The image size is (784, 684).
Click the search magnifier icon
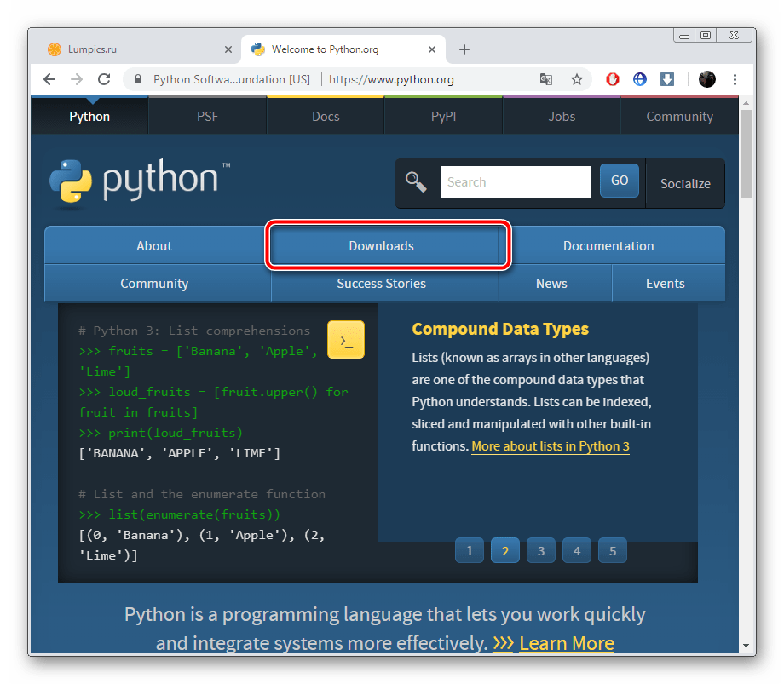[x=416, y=181]
